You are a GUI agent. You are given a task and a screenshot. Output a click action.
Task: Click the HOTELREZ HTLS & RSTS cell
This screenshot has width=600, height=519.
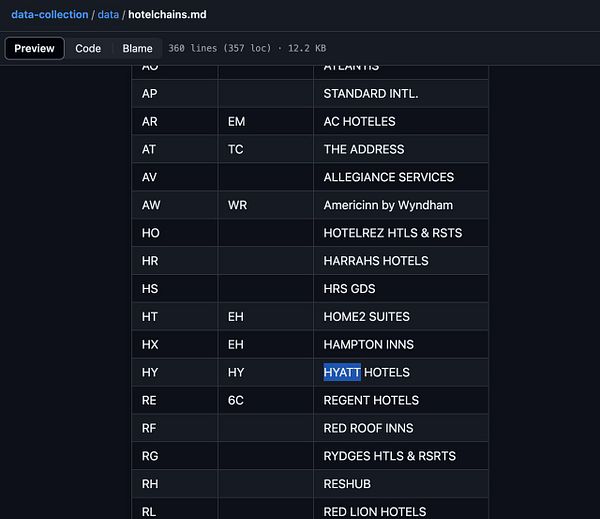coord(401,233)
